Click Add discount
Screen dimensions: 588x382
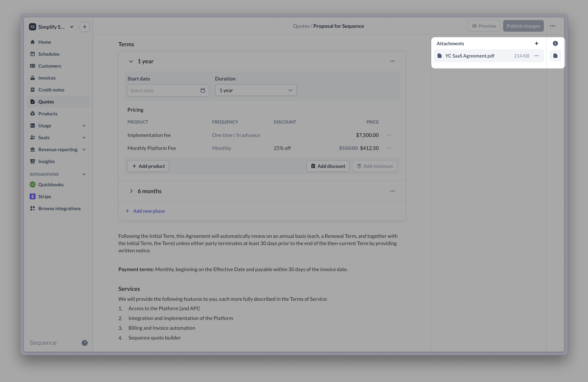point(328,166)
